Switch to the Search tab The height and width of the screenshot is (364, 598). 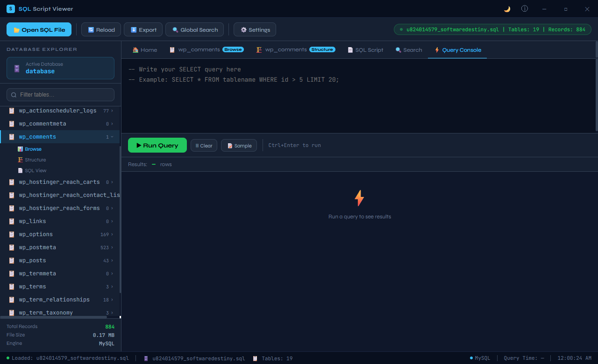(x=408, y=50)
